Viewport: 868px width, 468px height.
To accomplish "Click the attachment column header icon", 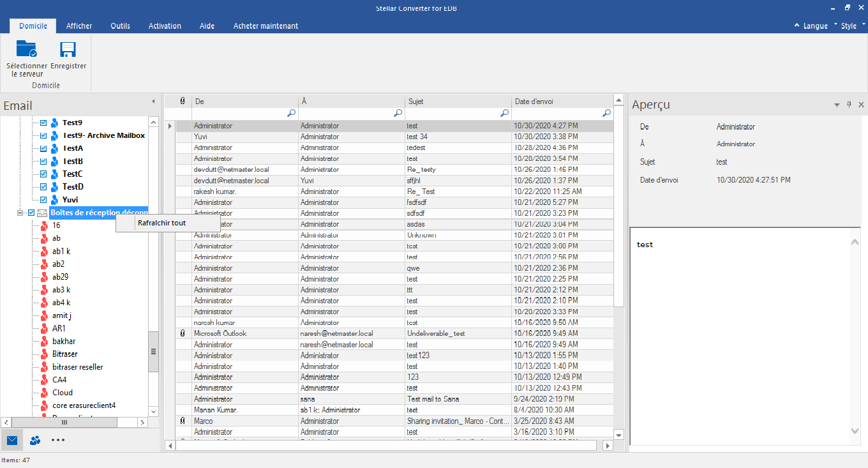I will click(183, 101).
